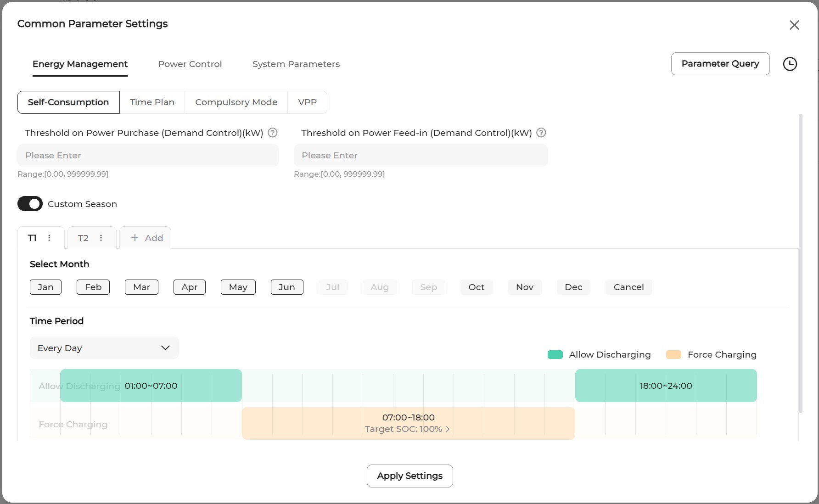
Task: Click the Apply Settings button
Action: coord(409,476)
